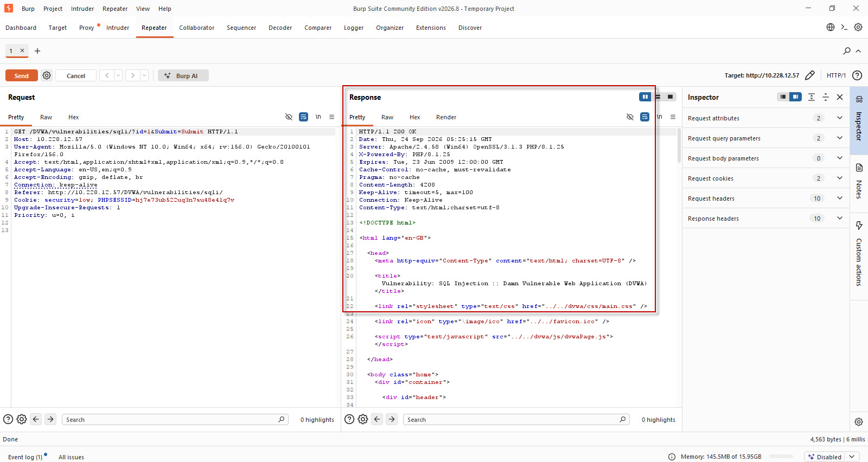Open the Collaborator tab
The image size is (868, 462).
196,28
